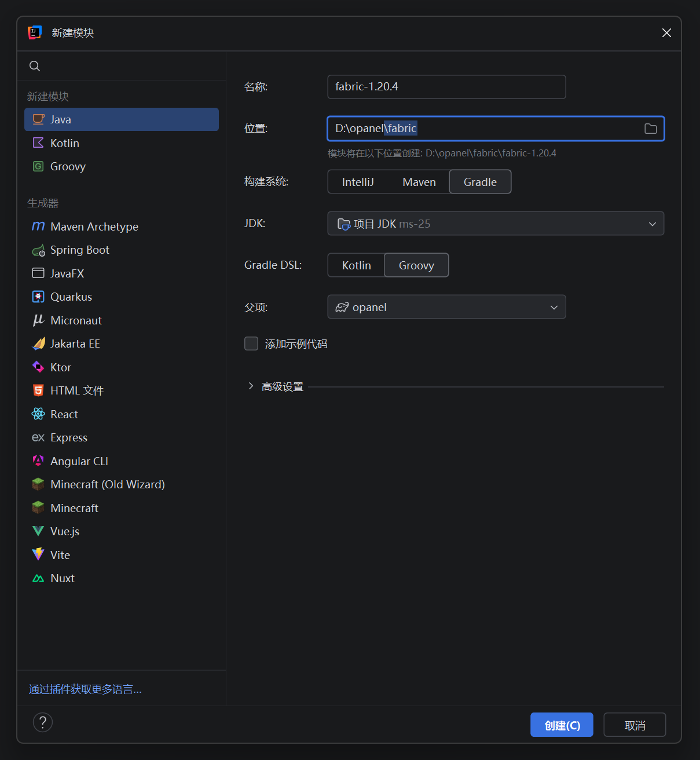Choose the JavaFX generator icon

click(x=38, y=273)
